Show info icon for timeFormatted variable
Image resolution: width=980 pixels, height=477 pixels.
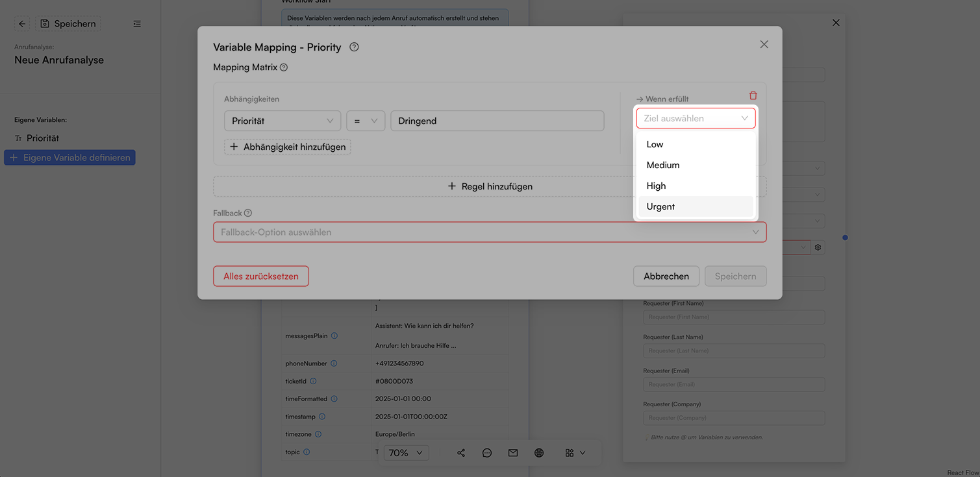point(334,398)
